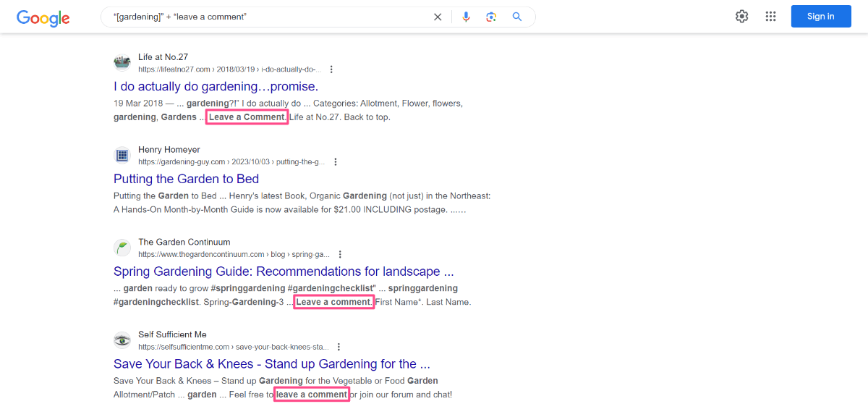Open Life at No.27 favicon

coord(122,63)
